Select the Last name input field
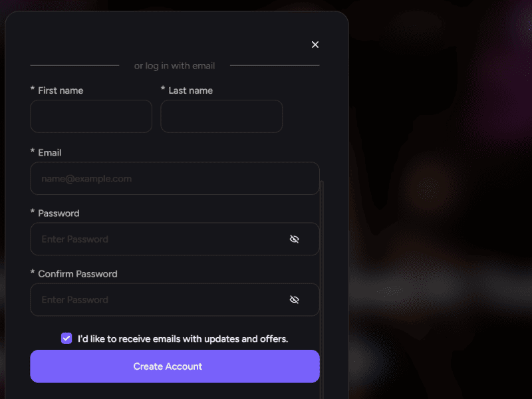Image resolution: width=532 pixels, height=399 pixels. 221,116
